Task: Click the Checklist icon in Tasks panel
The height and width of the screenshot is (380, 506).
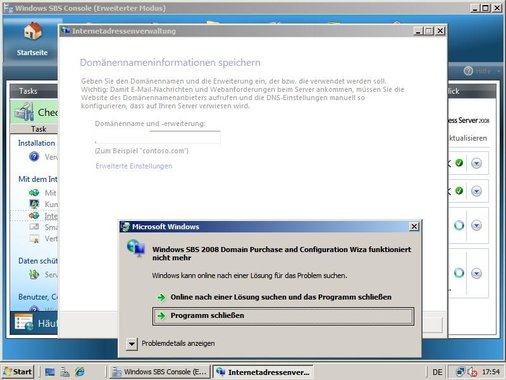Action: 24,112
